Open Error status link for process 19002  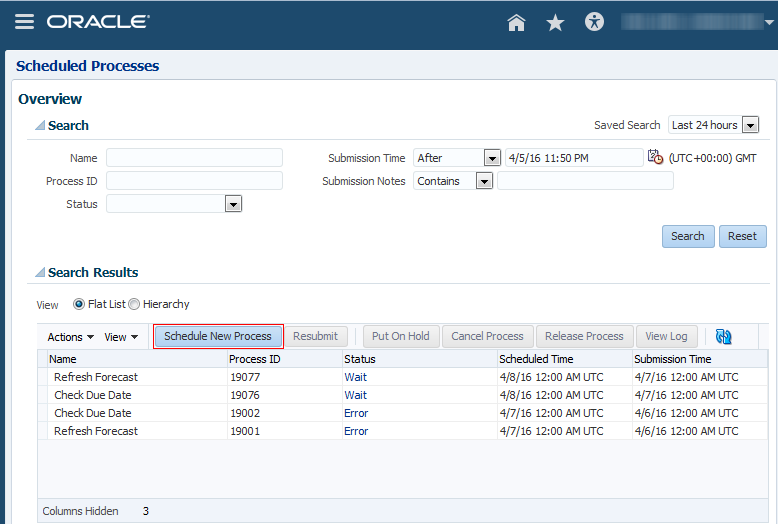tap(356, 413)
